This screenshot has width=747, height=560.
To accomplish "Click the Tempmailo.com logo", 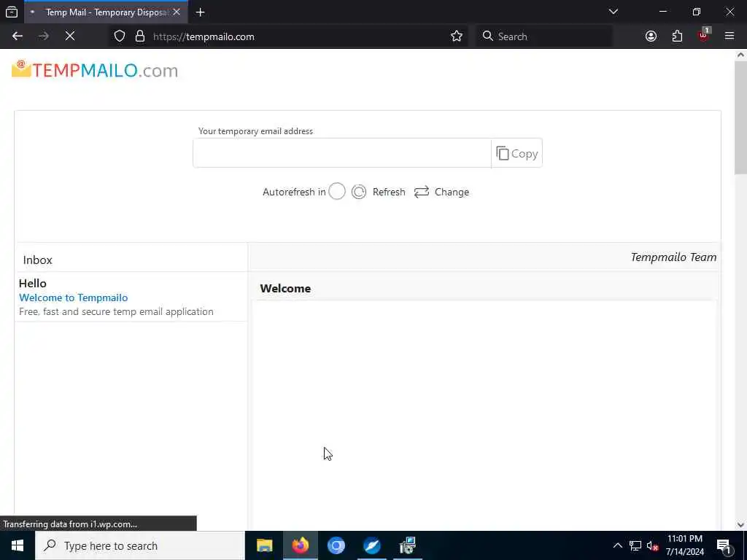I will coord(95,70).
